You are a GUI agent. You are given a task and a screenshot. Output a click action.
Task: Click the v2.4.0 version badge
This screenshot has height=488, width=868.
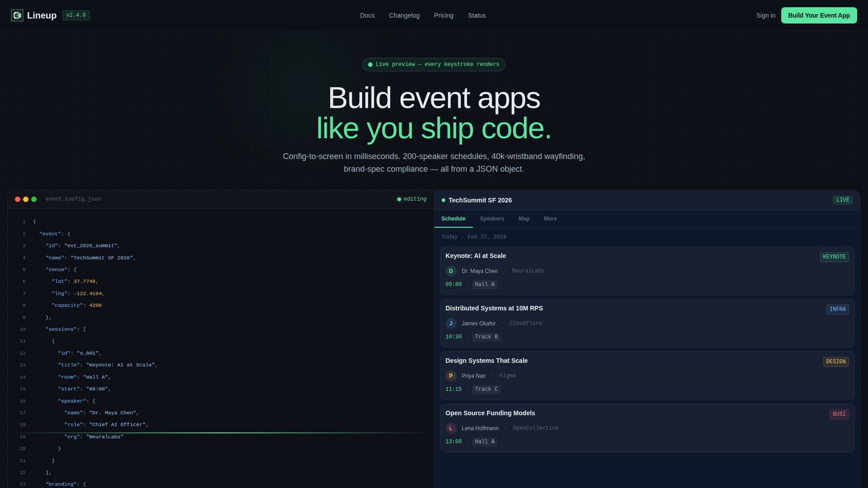click(x=76, y=15)
